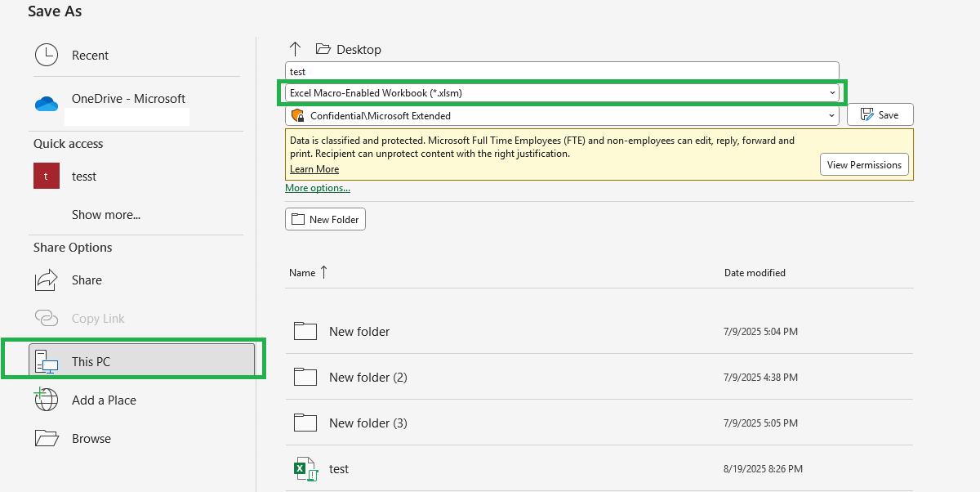Open the More options... link
The image size is (980, 492).
click(x=318, y=188)
